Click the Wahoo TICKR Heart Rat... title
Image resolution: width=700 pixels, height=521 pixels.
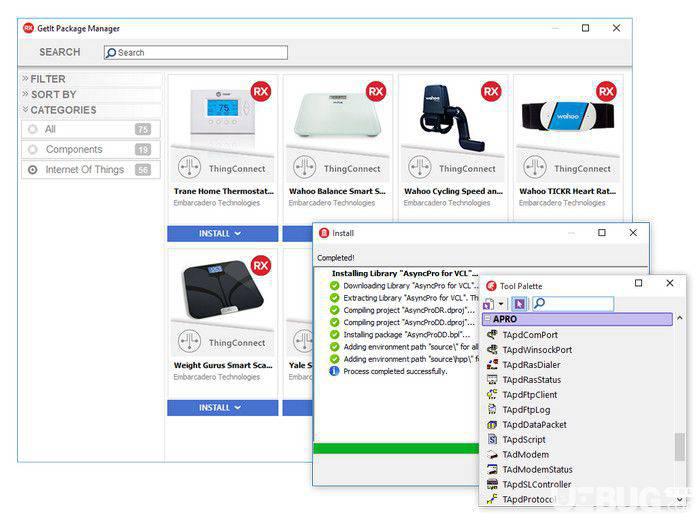[567, 191]
